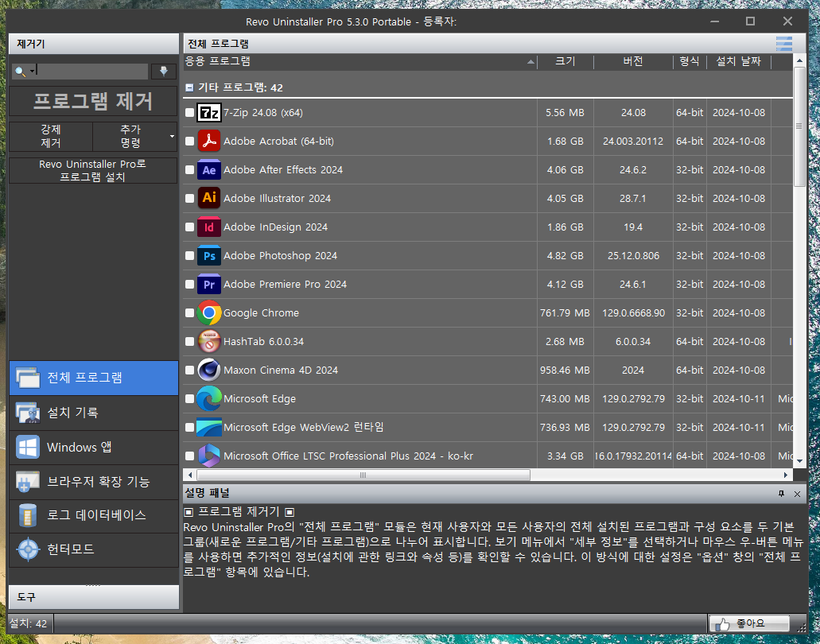Click the HashTab program icon
The image size is (820, 644).
coord(208,341)
